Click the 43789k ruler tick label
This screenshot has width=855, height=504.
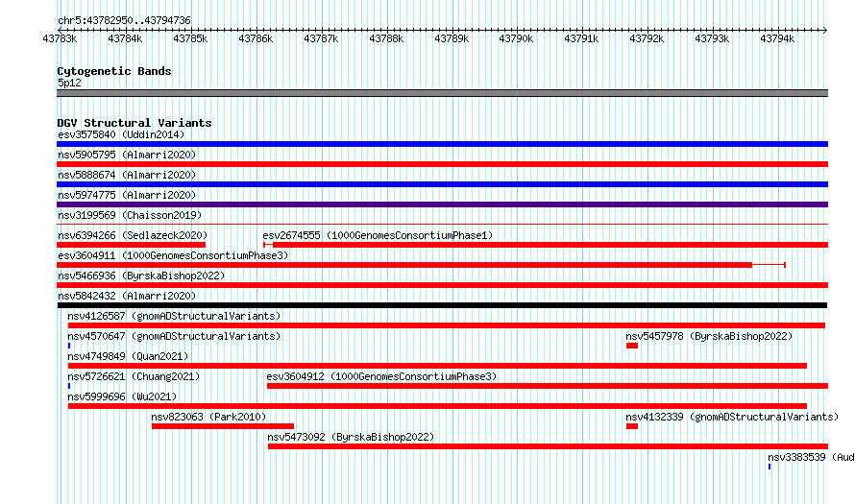click(452, 39)
